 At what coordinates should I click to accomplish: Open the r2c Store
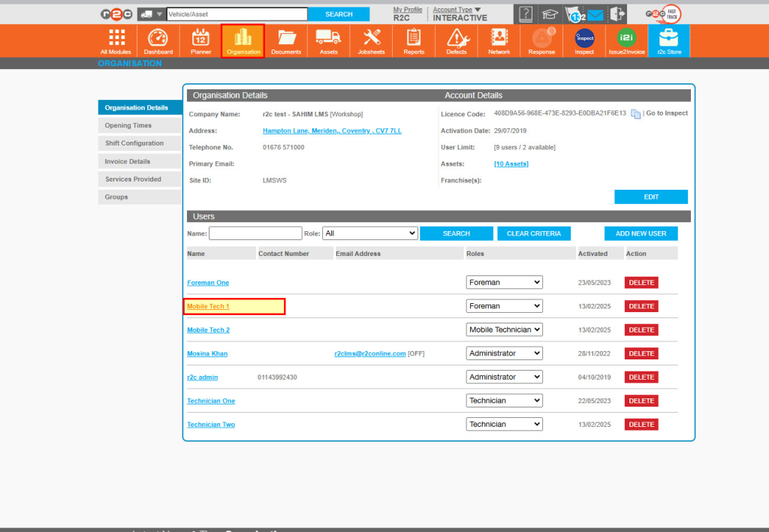pos(668,41)
